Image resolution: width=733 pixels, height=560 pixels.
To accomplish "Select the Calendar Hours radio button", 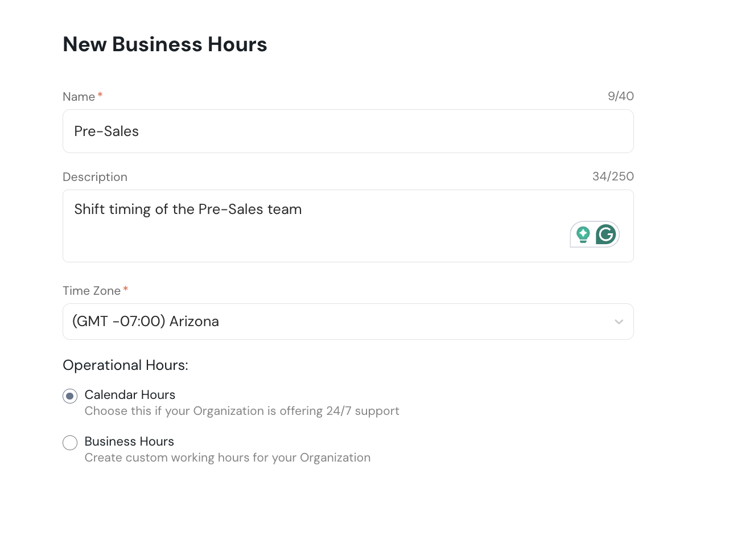I will 70,396.
